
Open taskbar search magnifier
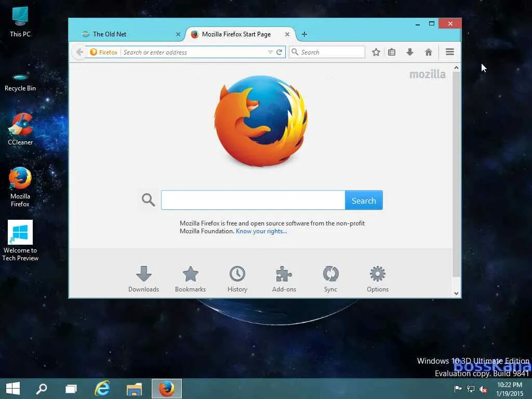coord(42,389)
